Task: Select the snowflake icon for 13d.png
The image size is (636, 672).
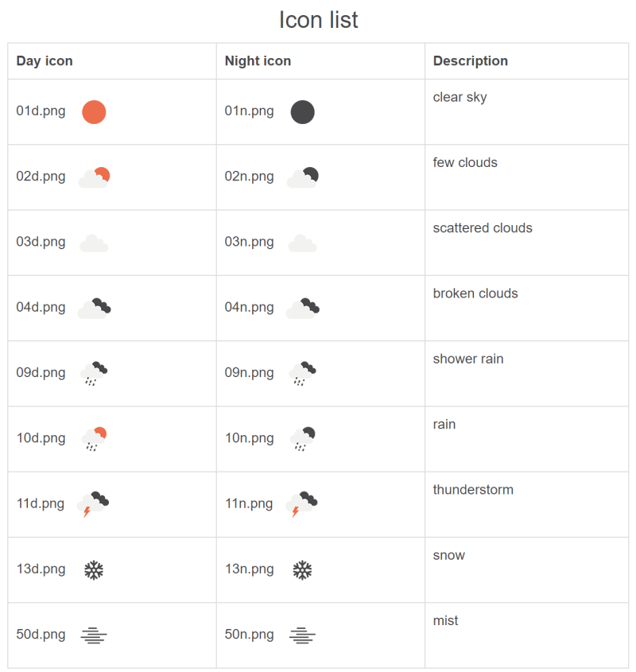Action: point(94,569)
